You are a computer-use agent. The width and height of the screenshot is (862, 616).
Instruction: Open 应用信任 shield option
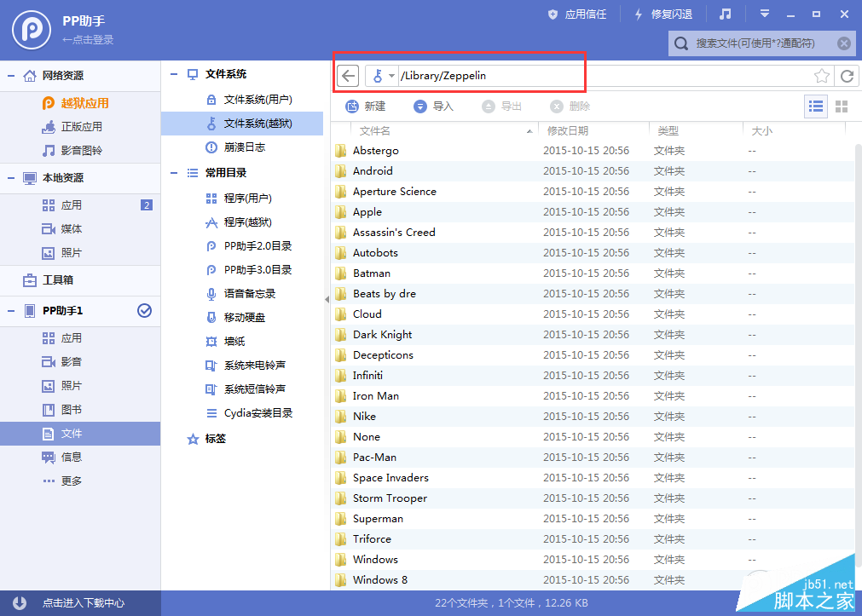click(577, 14)
